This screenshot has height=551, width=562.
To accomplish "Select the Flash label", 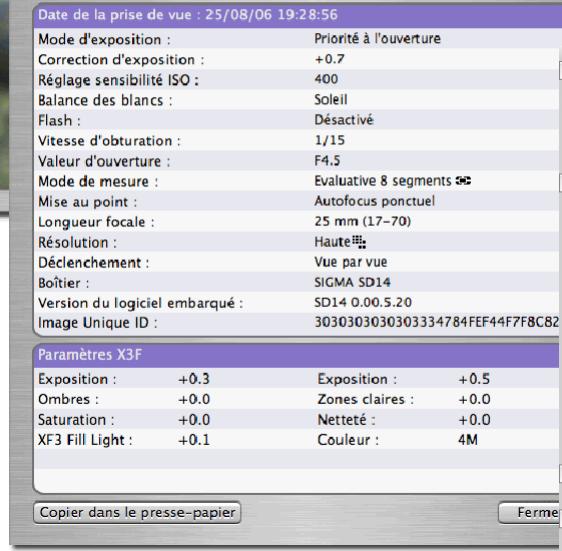I will coord(59,121).
